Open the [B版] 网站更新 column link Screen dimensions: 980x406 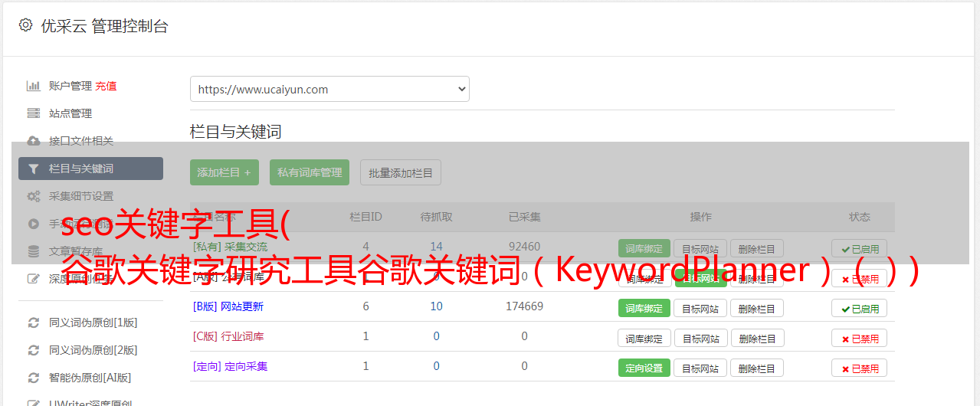click(228, 306)
